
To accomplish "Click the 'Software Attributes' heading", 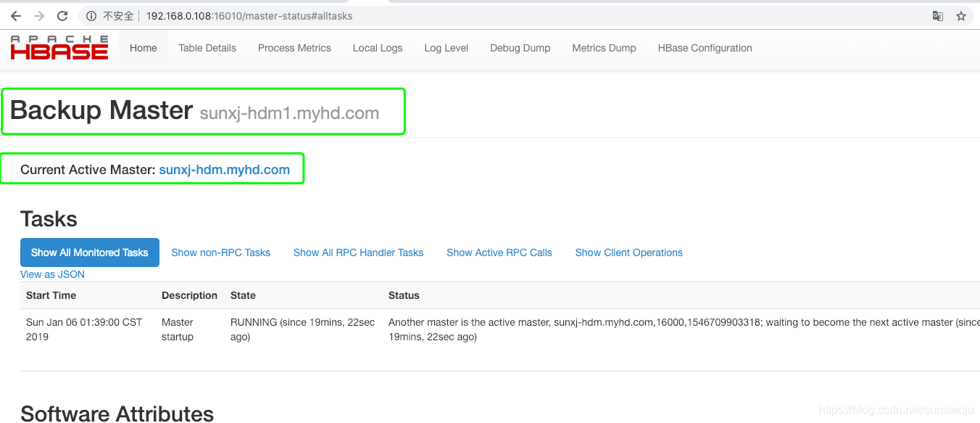I will point(117,413).
